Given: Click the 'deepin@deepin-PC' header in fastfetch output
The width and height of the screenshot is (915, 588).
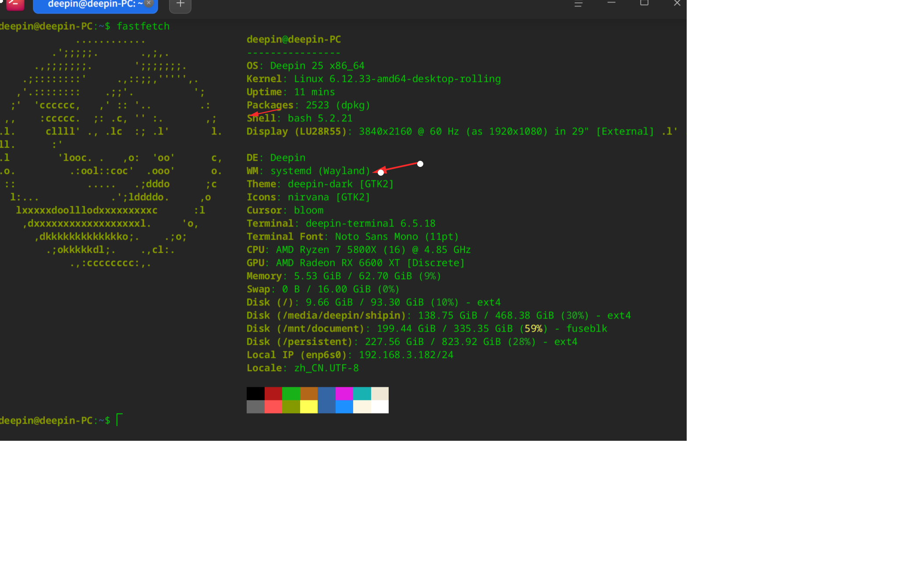Looking at the screenshot, I should (x=294, y=39).
